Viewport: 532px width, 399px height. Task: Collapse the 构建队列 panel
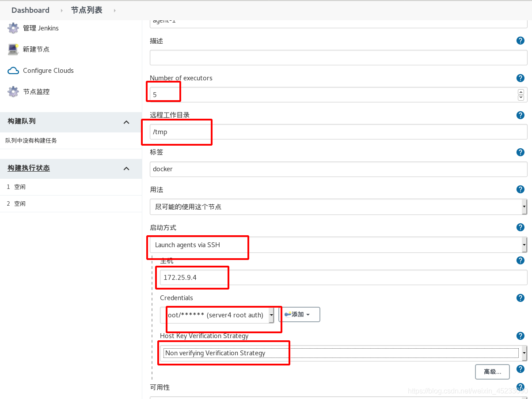click(x=126, y=122)
